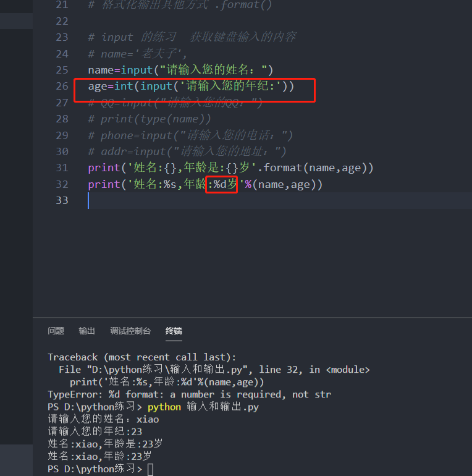Viewport: 472px width, 476px height.
Task: Click line number 26 in the gutter
Action: tap(62, 86)
